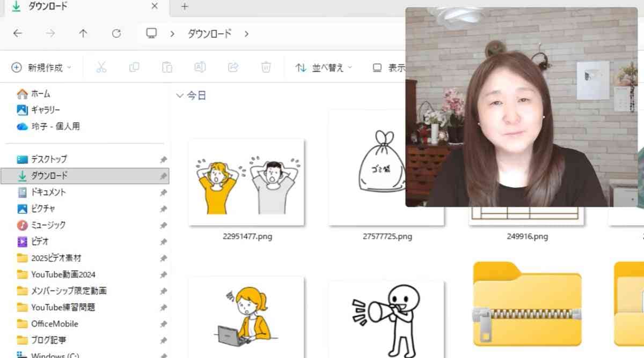Click pin icon next to ピクチャ
The width and height of the screenshot is (644, 358).
(163, 209)
